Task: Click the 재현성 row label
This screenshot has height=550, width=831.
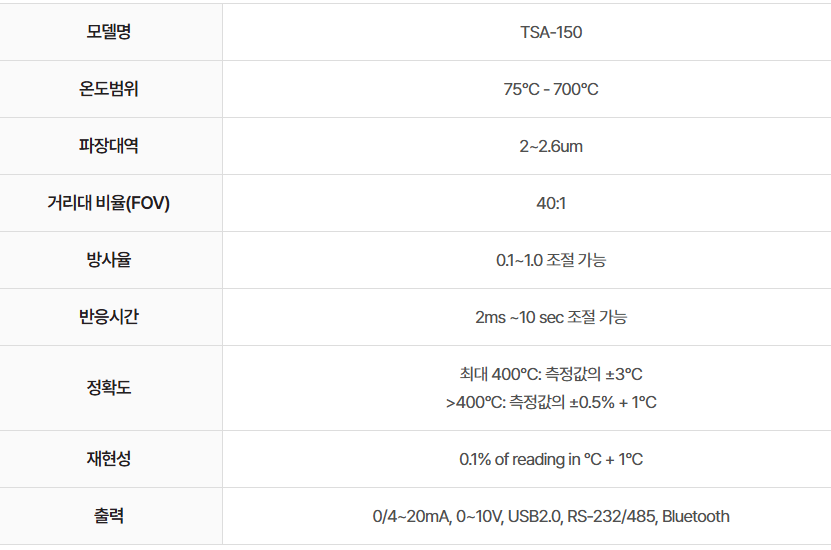Action: [x=109, y=459]
